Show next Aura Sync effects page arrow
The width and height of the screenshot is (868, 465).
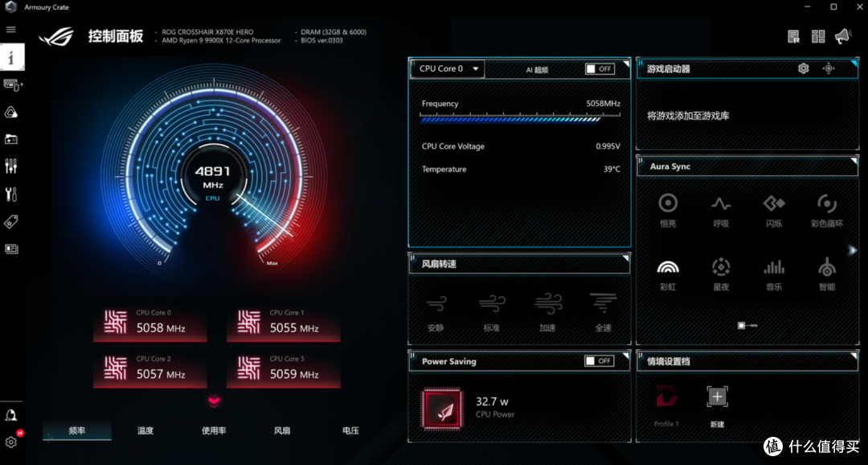tap(853, 250)
